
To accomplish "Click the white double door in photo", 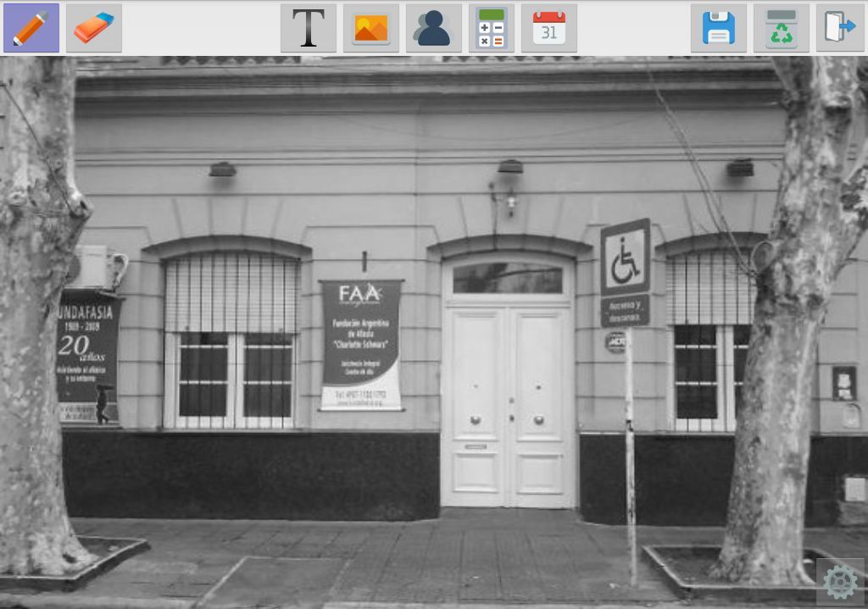I will point(509,407).
